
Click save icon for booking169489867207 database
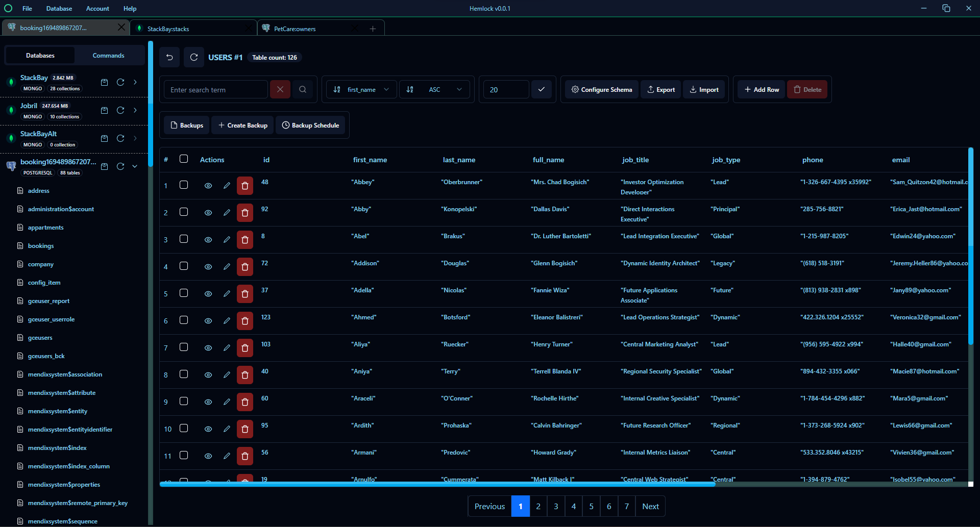[x=104, y=166]
